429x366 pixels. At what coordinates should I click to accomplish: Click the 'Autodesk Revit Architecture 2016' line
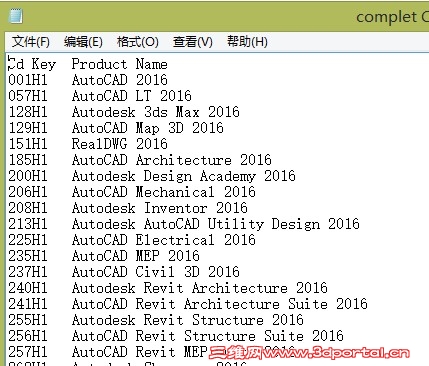pos(200,288)
